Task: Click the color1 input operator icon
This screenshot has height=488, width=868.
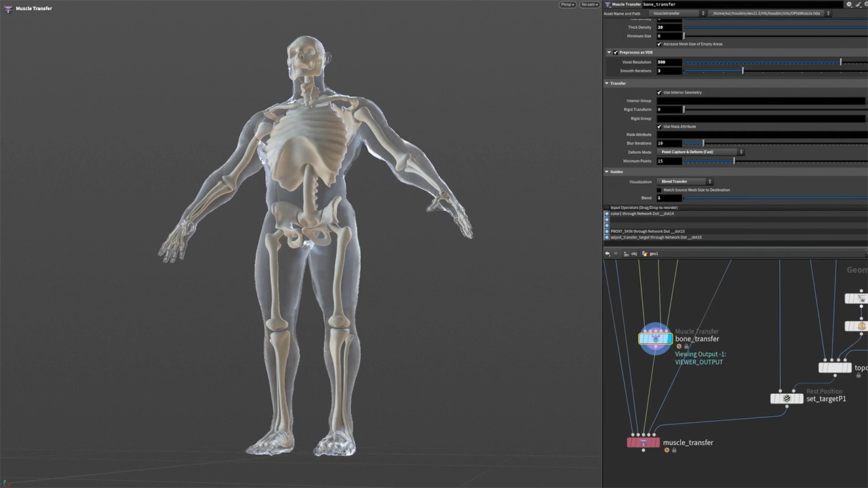Action: click(x=607, y=213)
